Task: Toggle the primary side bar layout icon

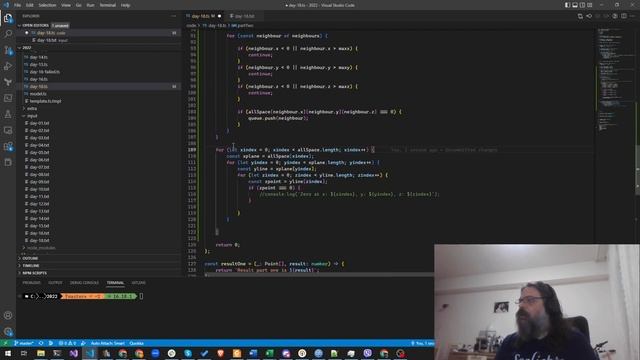Action: click(567, 5)
